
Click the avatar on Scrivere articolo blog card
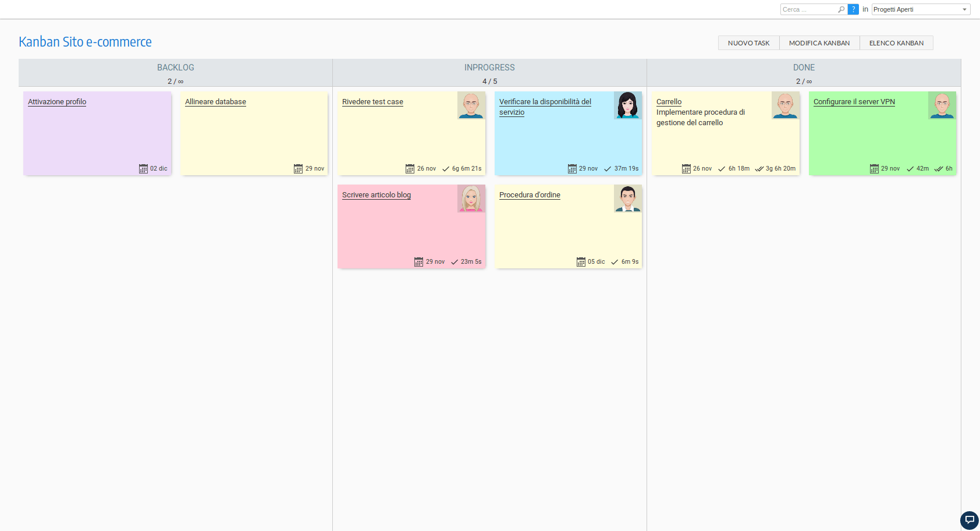[470, 199]
